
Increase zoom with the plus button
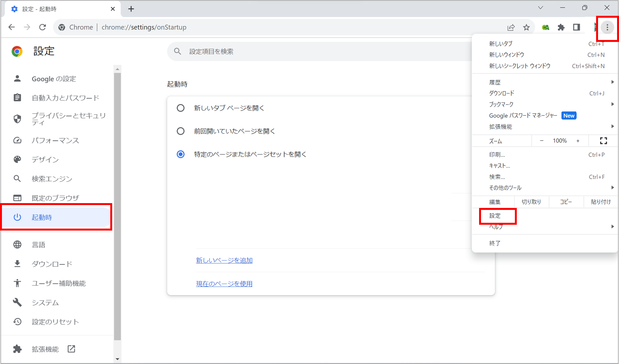pyautogui.click(x=578, y=141)
